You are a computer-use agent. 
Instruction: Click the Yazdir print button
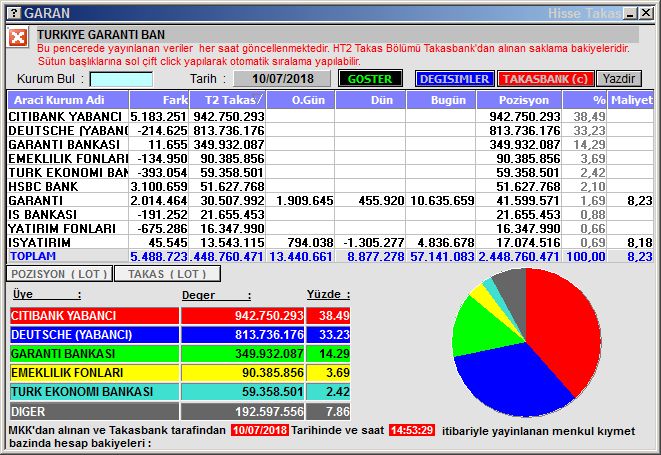tap(618, 79)
